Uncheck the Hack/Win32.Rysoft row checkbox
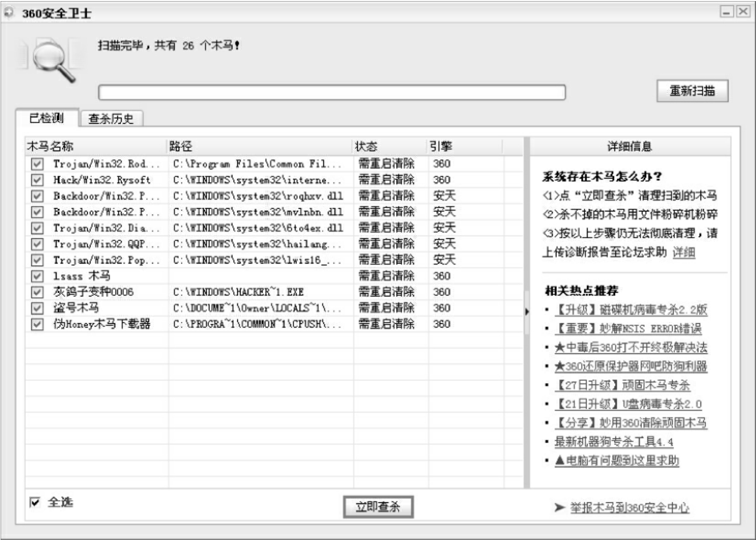The height and width of the screenshot is (540, 756). pyautogui.click(x=37, y=180)
